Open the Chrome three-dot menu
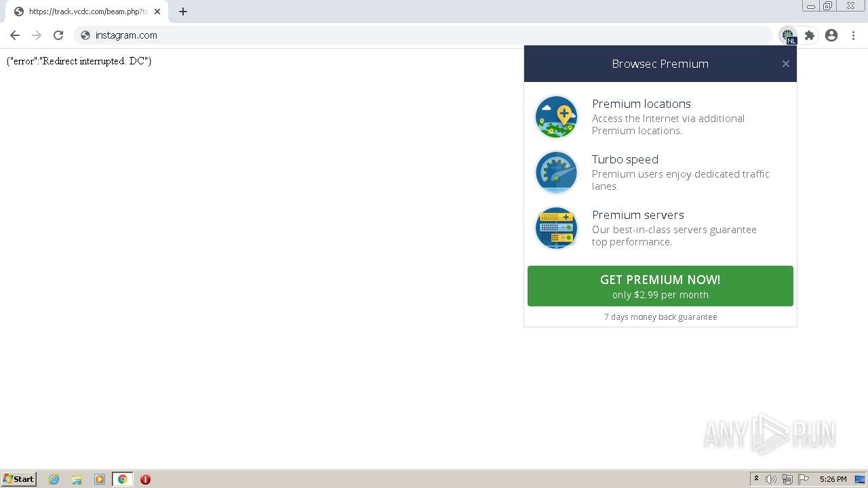Viewport: 868px width, 488px height. [853, 35]
